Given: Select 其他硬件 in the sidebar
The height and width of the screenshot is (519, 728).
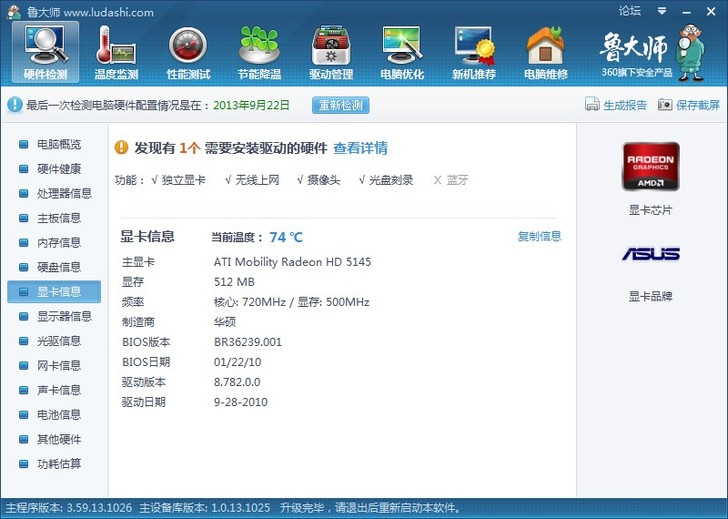Looking at the screenshot, I should (59, 440).
